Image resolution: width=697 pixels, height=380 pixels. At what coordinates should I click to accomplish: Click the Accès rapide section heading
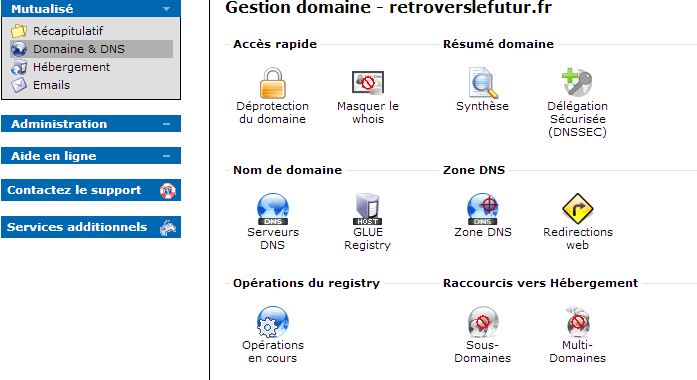[275, 44]
